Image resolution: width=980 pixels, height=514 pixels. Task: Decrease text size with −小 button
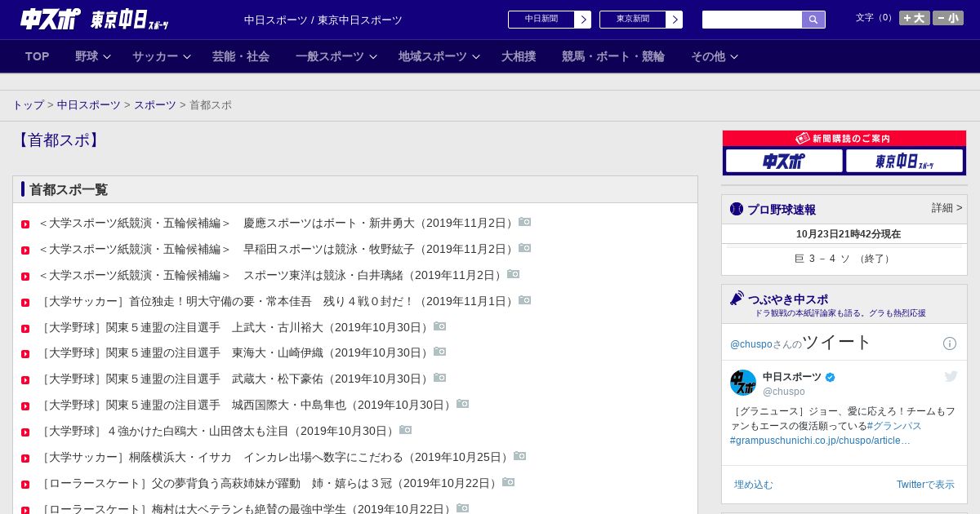click(948, 18)
